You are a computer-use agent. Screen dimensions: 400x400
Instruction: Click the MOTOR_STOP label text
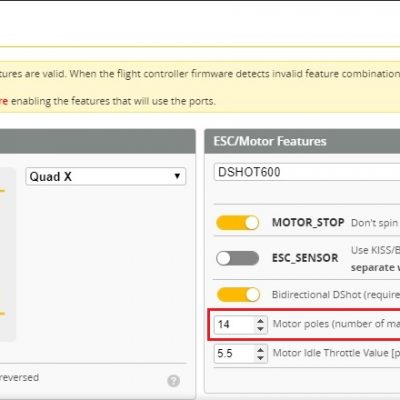(x=308, y=222)
